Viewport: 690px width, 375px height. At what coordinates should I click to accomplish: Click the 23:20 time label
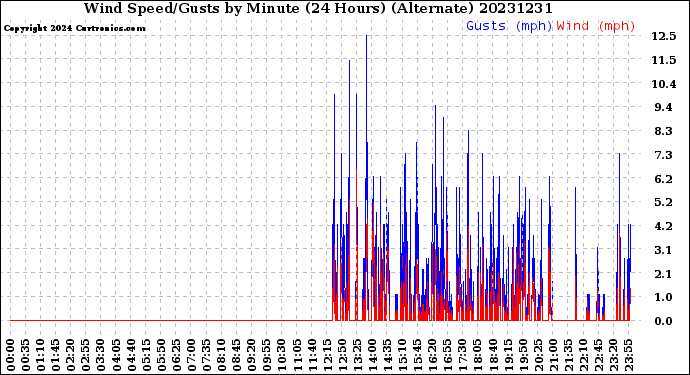point(613,355)
